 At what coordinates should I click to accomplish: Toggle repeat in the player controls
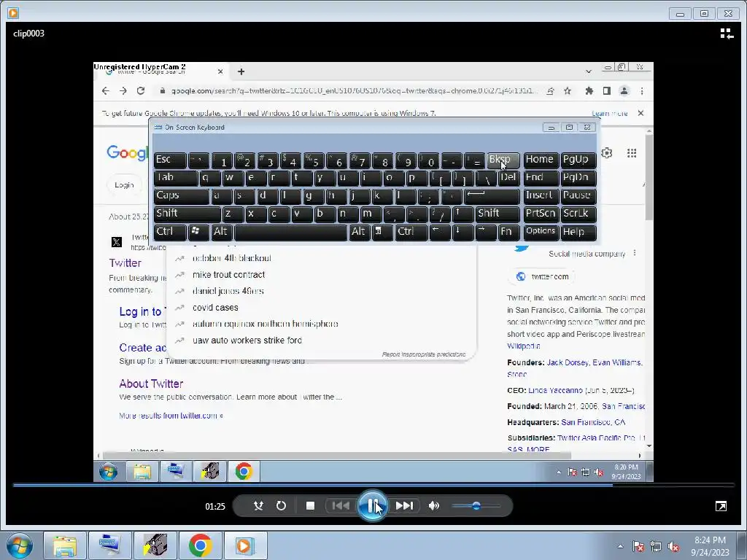coord(281,506)
